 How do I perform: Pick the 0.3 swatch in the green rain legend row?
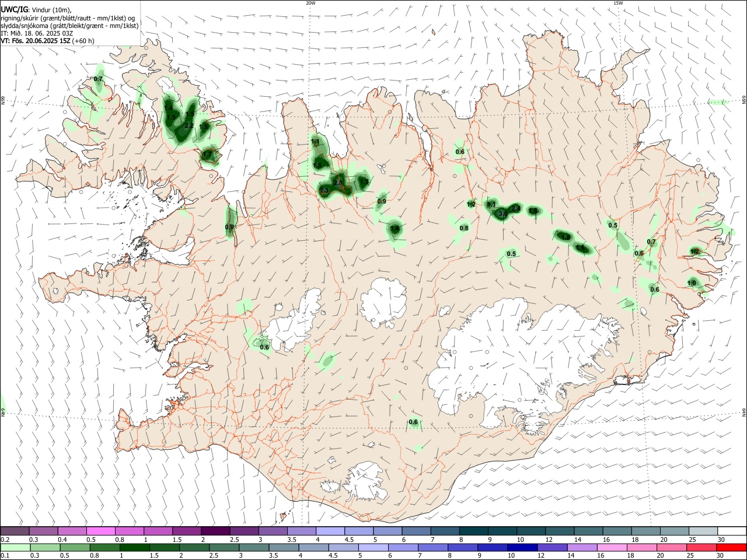point(45,547)
